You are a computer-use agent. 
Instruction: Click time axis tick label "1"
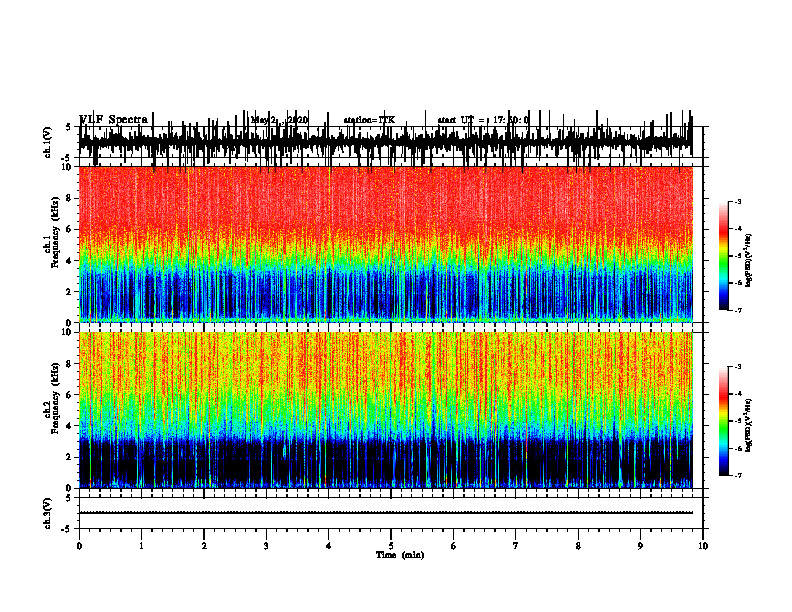pyautogui.click(x=141, y=546)
